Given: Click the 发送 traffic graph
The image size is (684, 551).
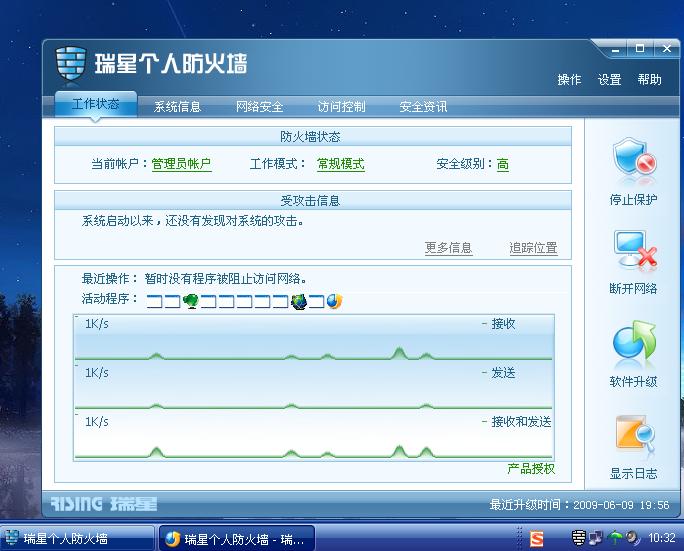Looking at the screenshot, I should pyautogui.click(x=314, y=387).
